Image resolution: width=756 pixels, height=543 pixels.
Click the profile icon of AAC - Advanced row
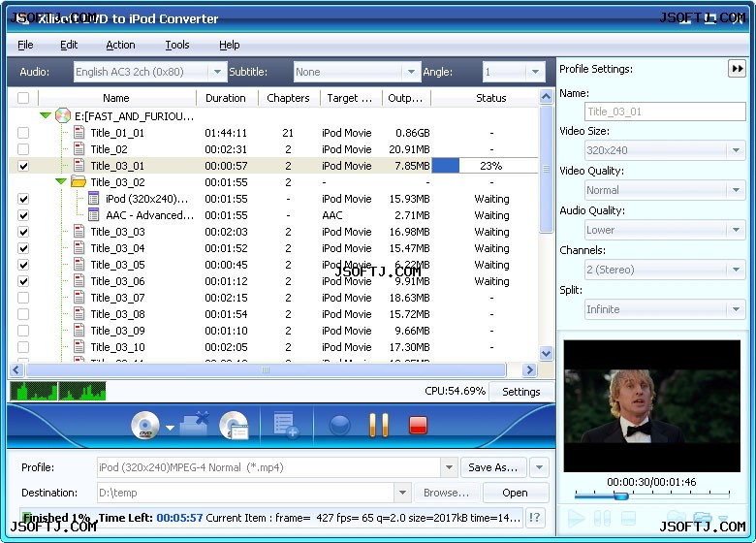click(94, 215)
